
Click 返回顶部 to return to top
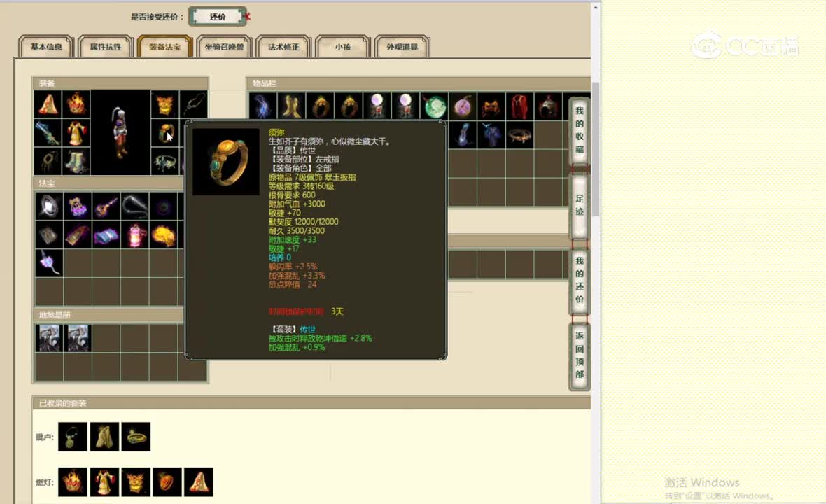(x=580, y=356)
